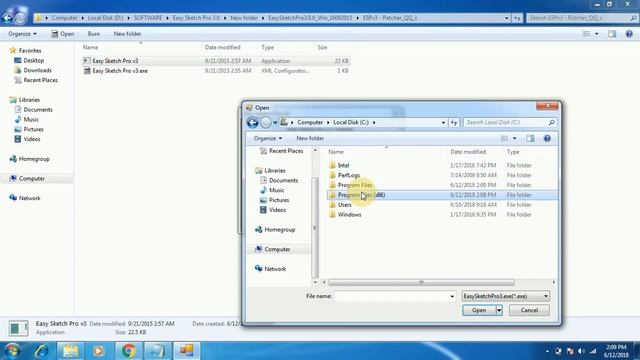This screenshot has height=360, width=640.
Task: Select Computer in dialog breadcrumb
Action: pos(310,122)
